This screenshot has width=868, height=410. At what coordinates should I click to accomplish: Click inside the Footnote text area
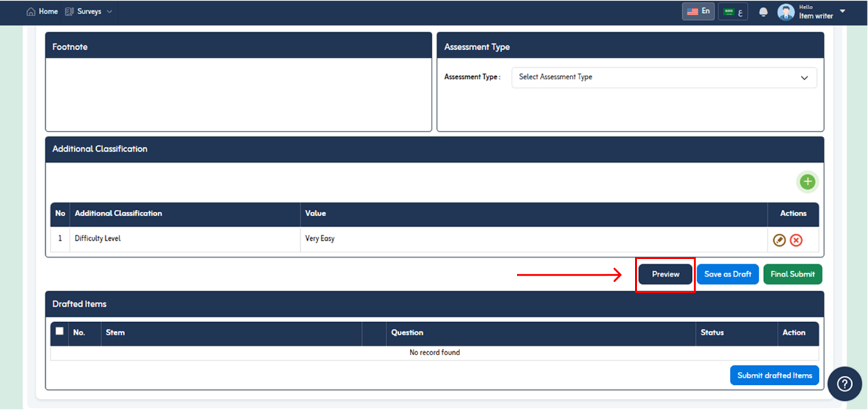[x=238, y=94]
